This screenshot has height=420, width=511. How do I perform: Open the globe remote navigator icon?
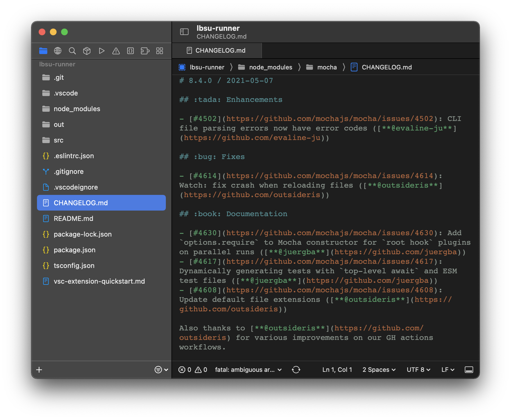pyautogui.click(x=58, y=51)
